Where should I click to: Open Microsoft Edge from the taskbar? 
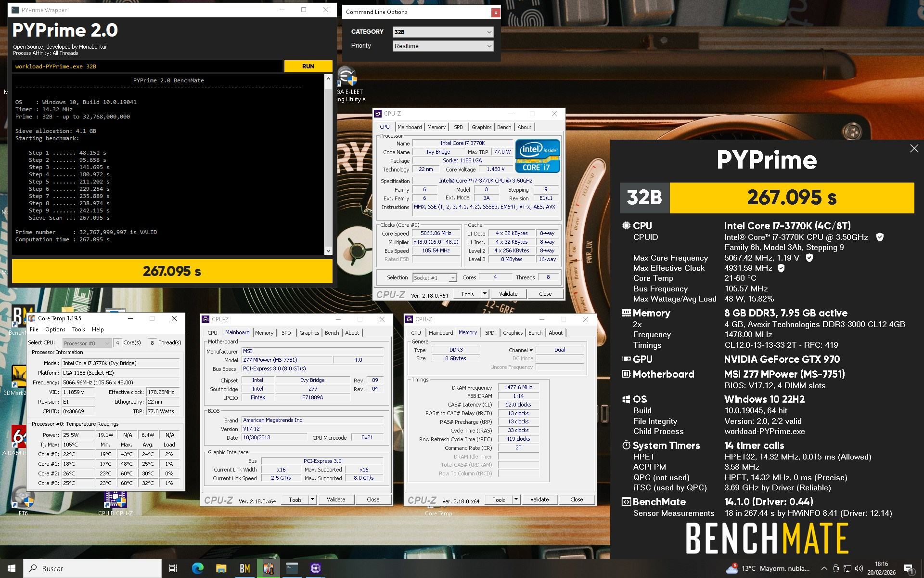[x=197, y=568]
